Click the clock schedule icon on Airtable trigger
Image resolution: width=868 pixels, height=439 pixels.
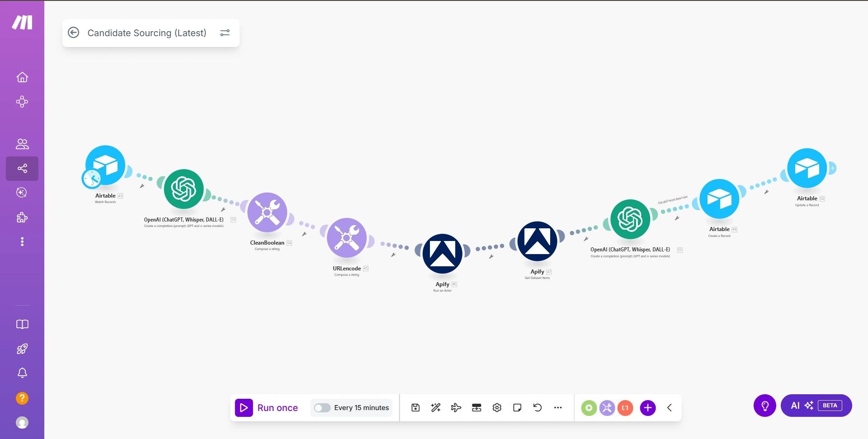[92, 179]
